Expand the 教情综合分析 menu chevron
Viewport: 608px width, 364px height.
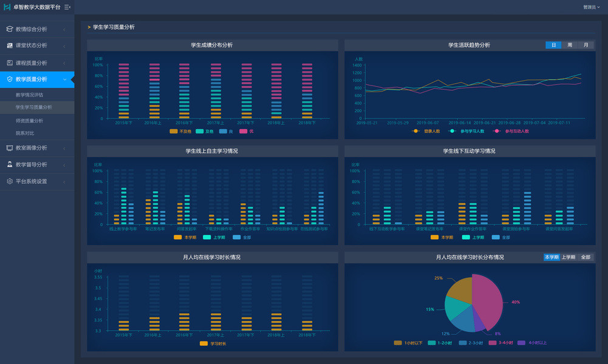coord(64,30)
